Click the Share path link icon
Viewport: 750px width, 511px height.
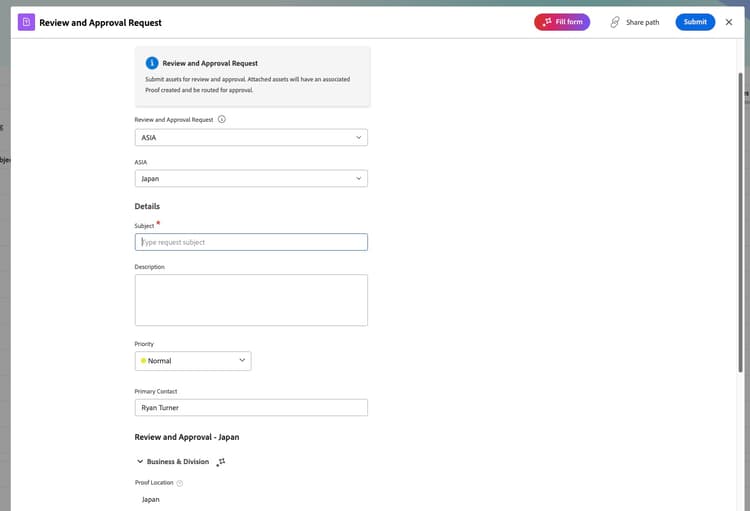click(615, 22)
